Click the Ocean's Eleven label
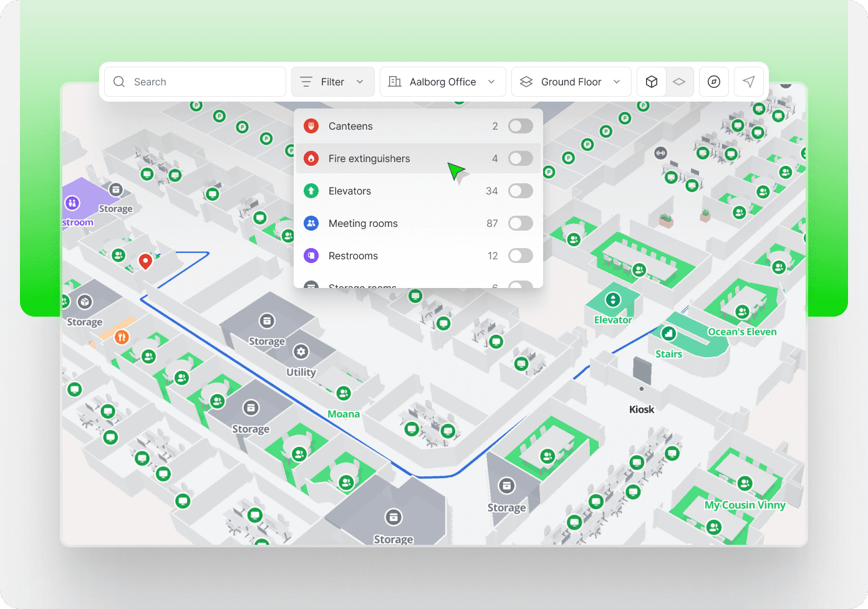868x609 pixels. [742, 332]
